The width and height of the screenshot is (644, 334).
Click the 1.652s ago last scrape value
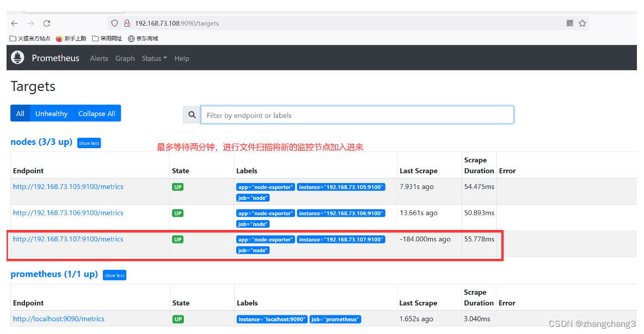click(416, 319)
